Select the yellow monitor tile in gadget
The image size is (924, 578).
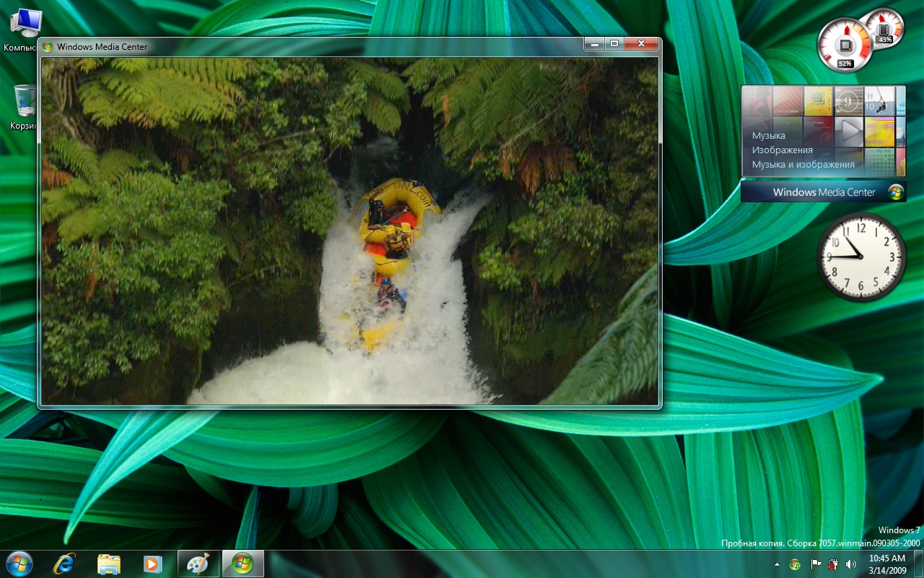coord(819,101)
